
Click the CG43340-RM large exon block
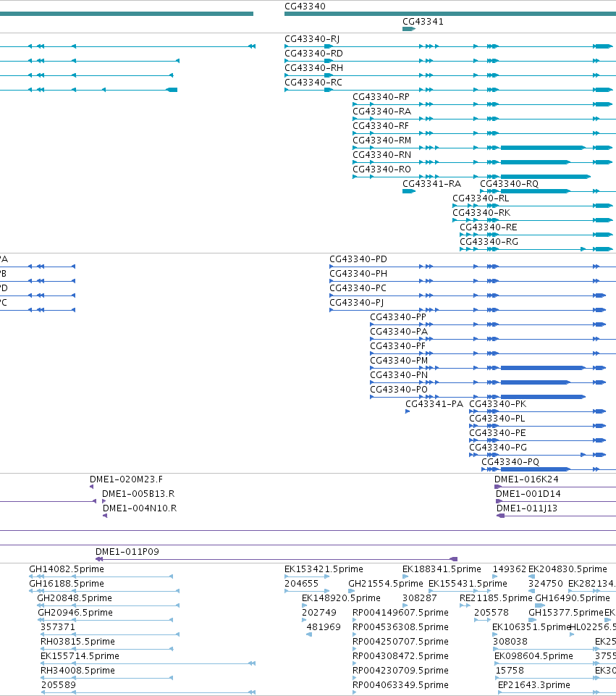coord(542,148)
